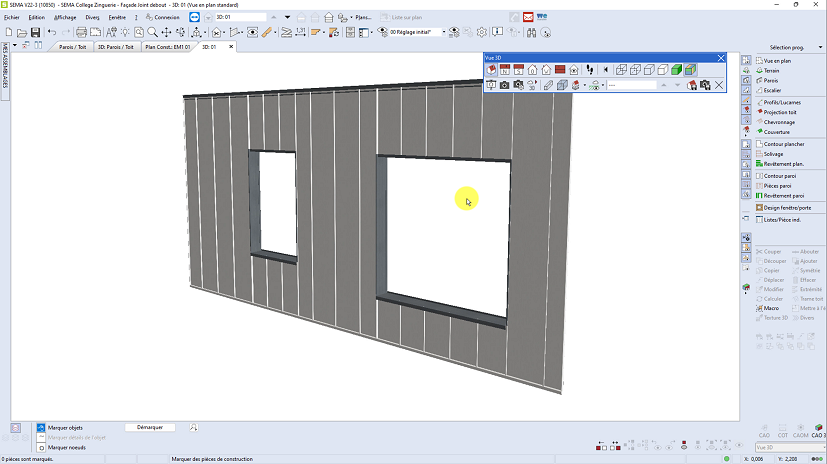827x464 pixels.
Task: Click the red mail envelope icon
Action: 528,17
